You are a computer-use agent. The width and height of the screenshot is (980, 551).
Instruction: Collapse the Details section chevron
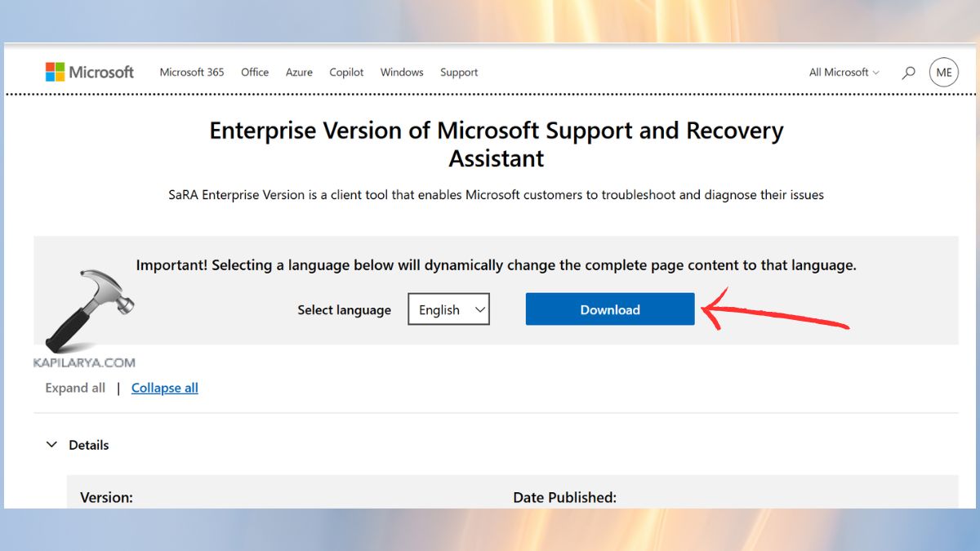(x=51, y=445)
